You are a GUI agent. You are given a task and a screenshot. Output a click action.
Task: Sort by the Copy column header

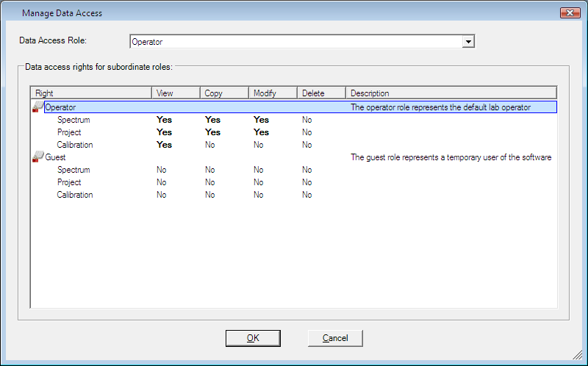[x=224, y=93]
